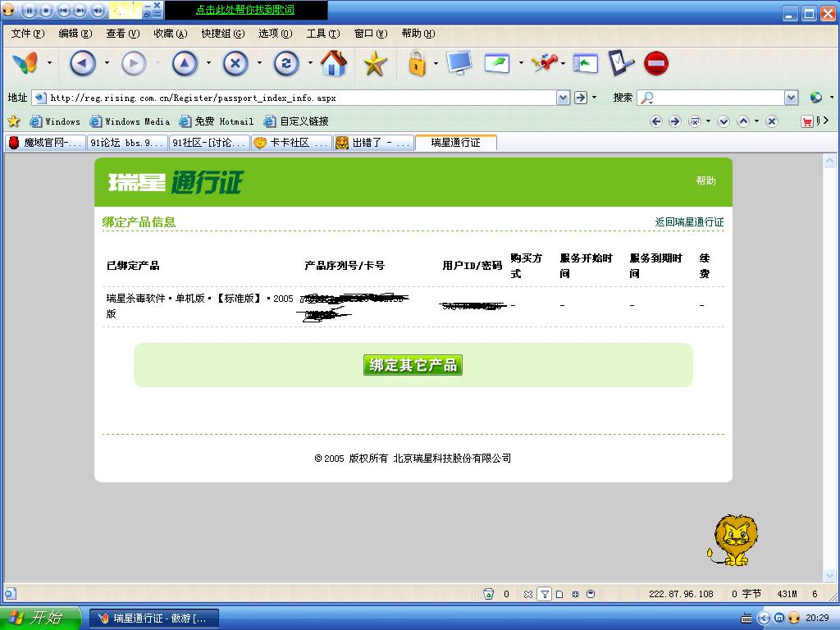Switch to the 魔域官网 tab
The image size is (840, 630).
pos(46,143)
